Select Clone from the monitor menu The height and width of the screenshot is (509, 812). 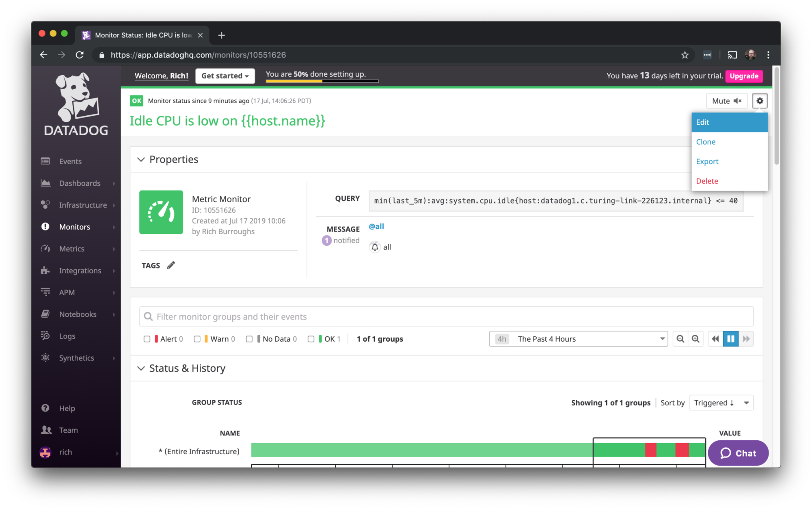point(706,142)
